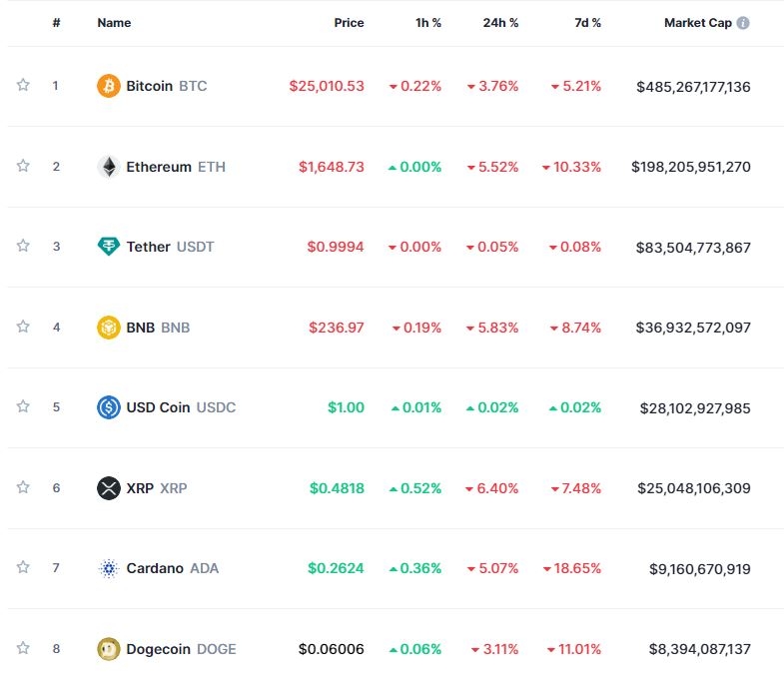Screen dimensions: 784x683
Task: Sort by the 7d % column header
Action: coord(587,23)
